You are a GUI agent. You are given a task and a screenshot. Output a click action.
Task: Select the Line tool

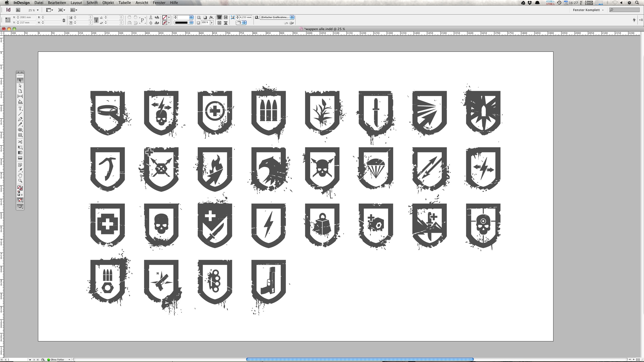[20, 114]
